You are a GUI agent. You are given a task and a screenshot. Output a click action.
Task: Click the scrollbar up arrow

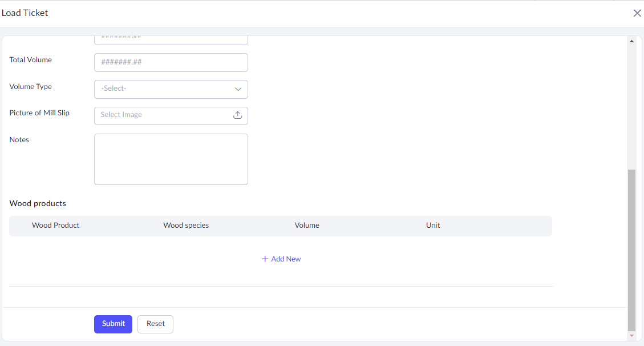point(631,41)
